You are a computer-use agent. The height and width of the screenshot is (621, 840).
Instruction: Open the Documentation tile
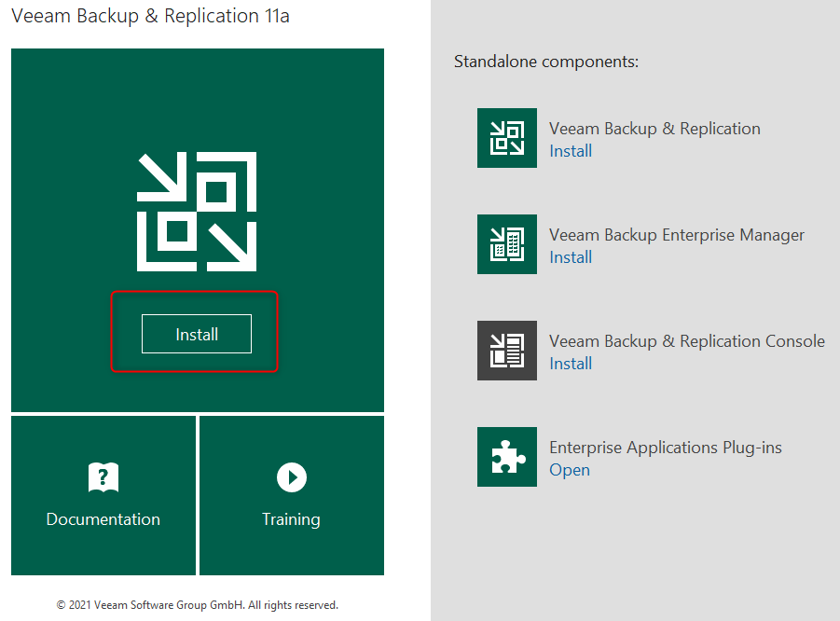[x=103, y=496]
